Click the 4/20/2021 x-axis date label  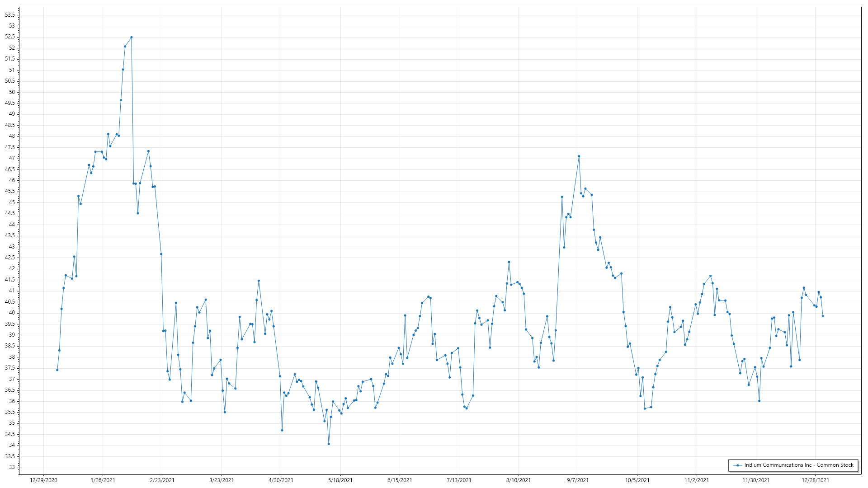(x=281, y=480)
